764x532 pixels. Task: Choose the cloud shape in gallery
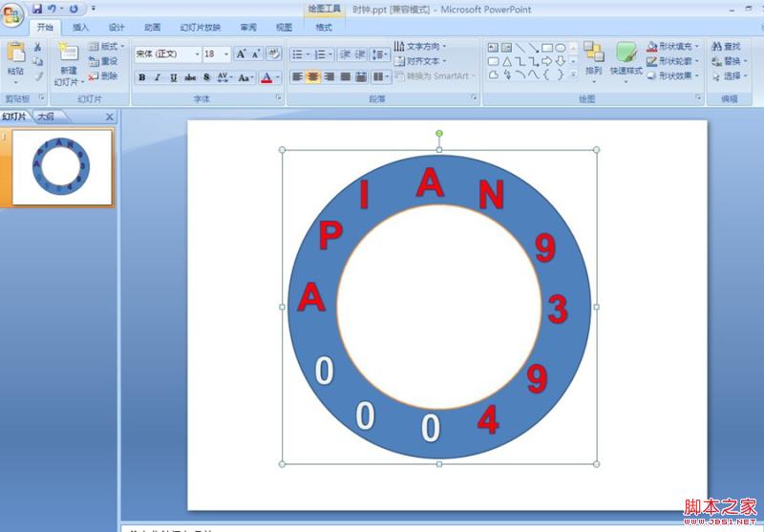(493, 75)
